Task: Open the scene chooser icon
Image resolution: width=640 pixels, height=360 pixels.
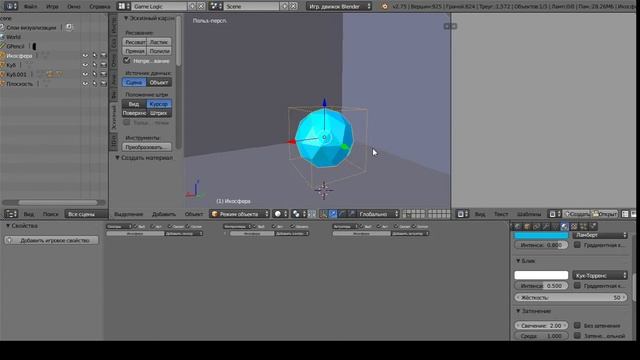Action: [x=216, y=6]
